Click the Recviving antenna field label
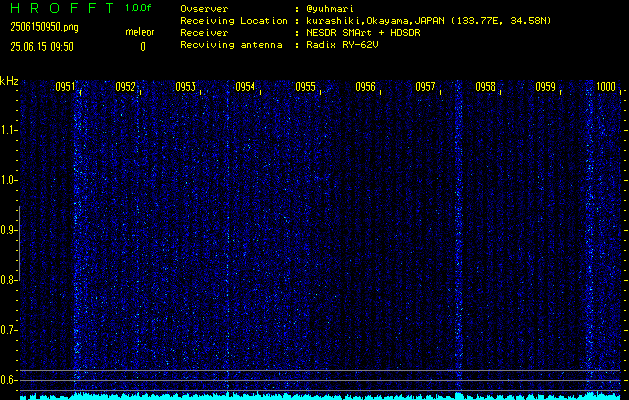The height and width of the screenshot is (400, 629). pyautogui.click(x=231, y=45)
